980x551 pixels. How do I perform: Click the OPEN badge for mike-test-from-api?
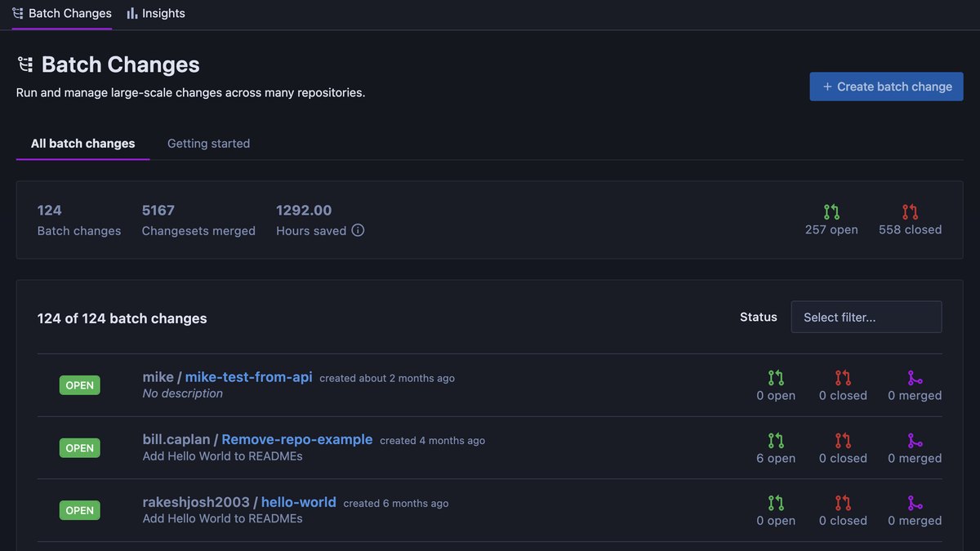pyautogui.click(x=80, y=385)
